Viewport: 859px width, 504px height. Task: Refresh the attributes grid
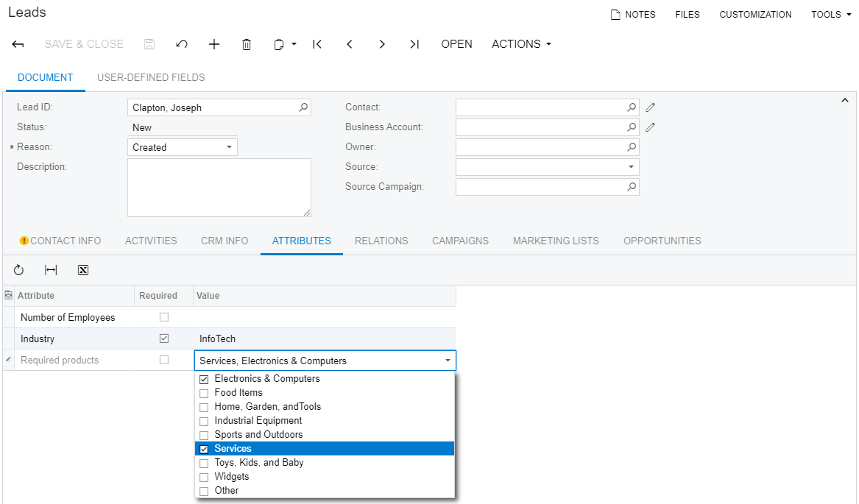pos(19,270)
